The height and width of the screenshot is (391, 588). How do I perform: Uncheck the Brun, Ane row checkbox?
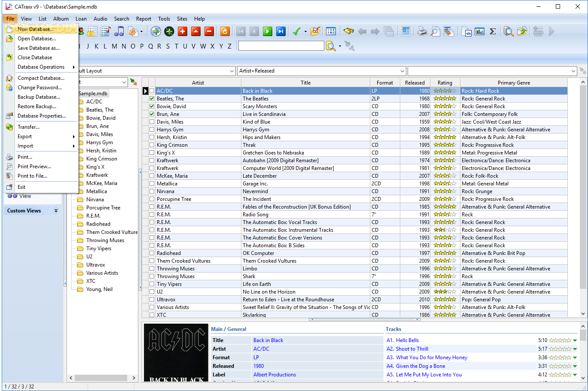152,114
